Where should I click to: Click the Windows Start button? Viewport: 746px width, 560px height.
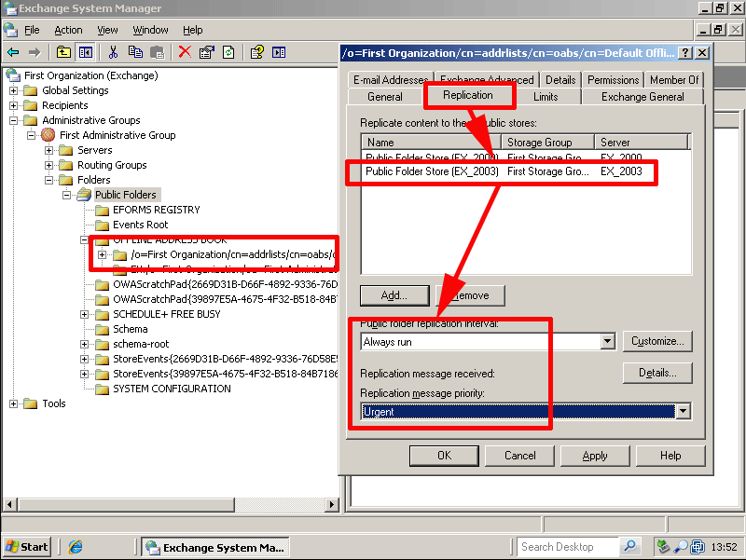click(27, 547)
